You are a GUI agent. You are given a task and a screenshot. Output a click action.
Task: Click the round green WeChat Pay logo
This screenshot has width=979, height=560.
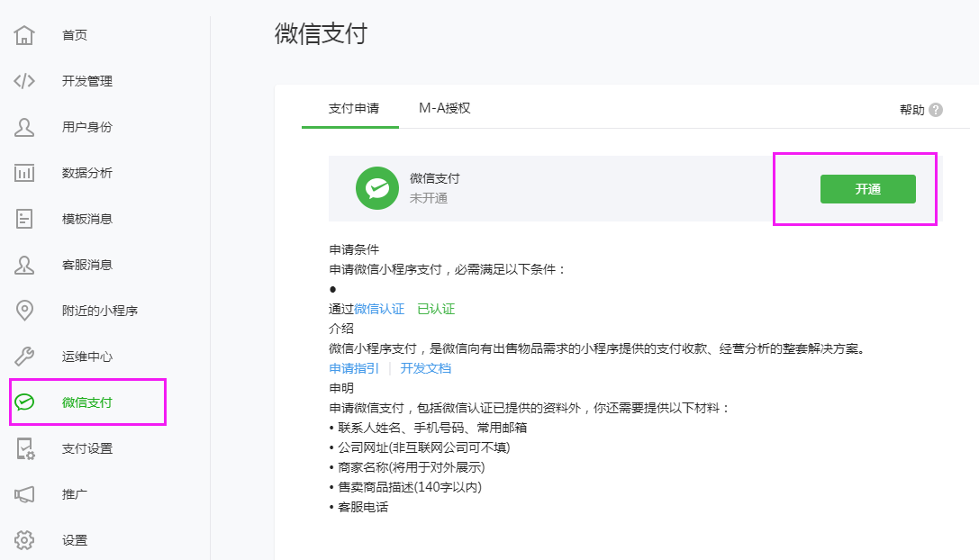pyautogui.click(x=377, y=188)
